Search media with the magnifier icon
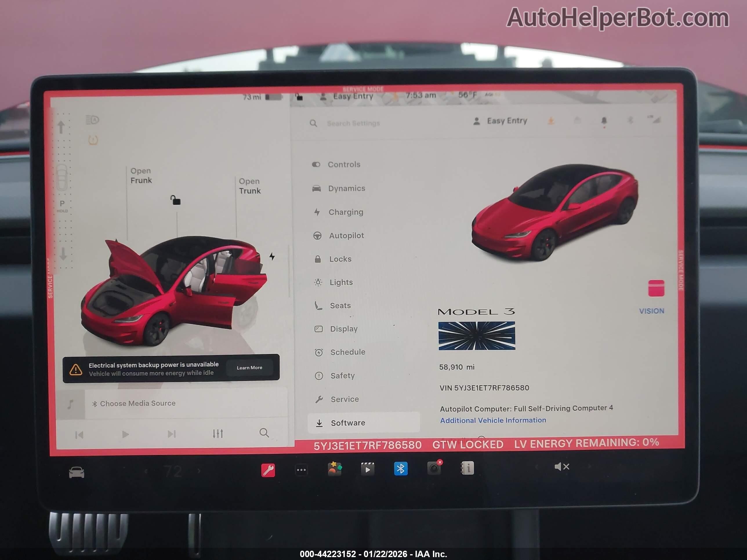 [264, 433]
